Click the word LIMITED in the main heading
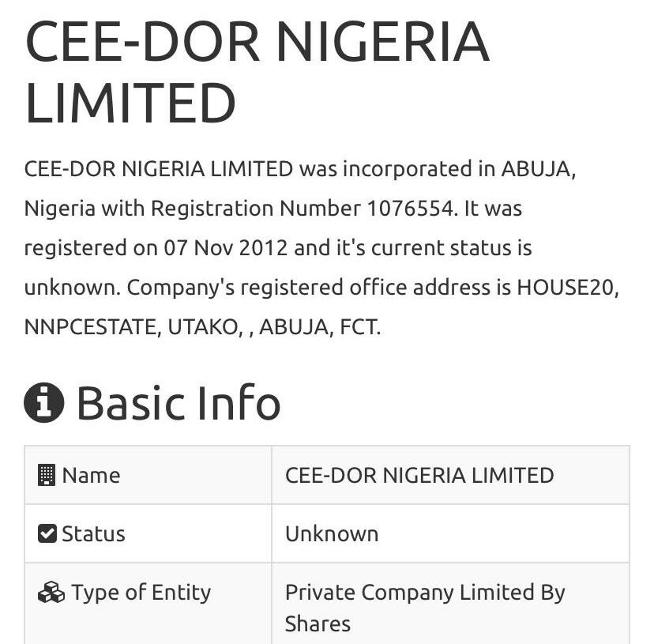Screen dimensions: 654x644 [x=130, y=103]
